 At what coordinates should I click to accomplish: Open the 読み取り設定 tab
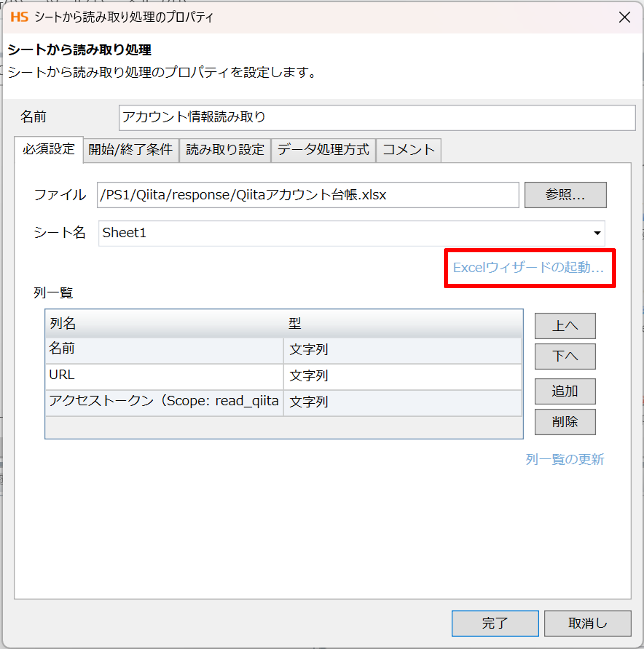tap(224, 150)
